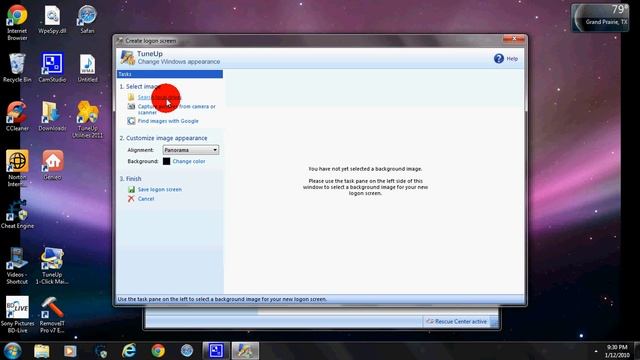This screenshot has height=360, width=640.
Task: Click the green Save logon screen icon
Action: pos(131,189)
